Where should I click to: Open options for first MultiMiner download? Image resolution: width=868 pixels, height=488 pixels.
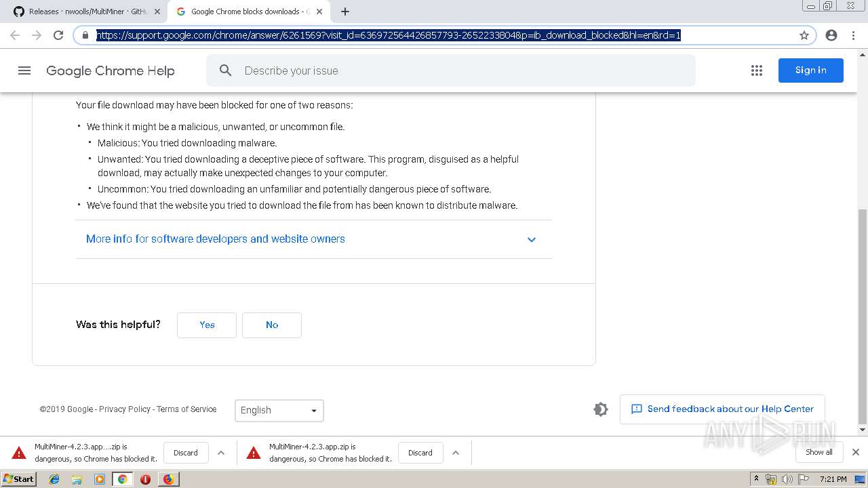point(221,453)
